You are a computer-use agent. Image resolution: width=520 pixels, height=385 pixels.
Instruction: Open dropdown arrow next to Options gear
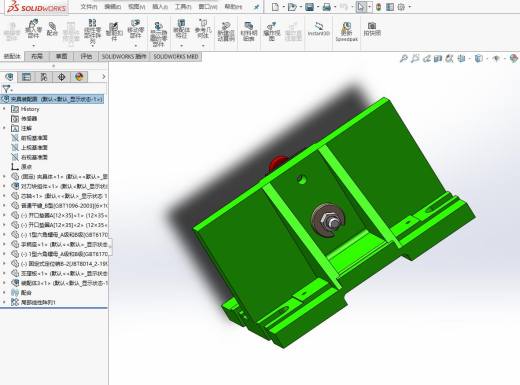coord(410,7)
